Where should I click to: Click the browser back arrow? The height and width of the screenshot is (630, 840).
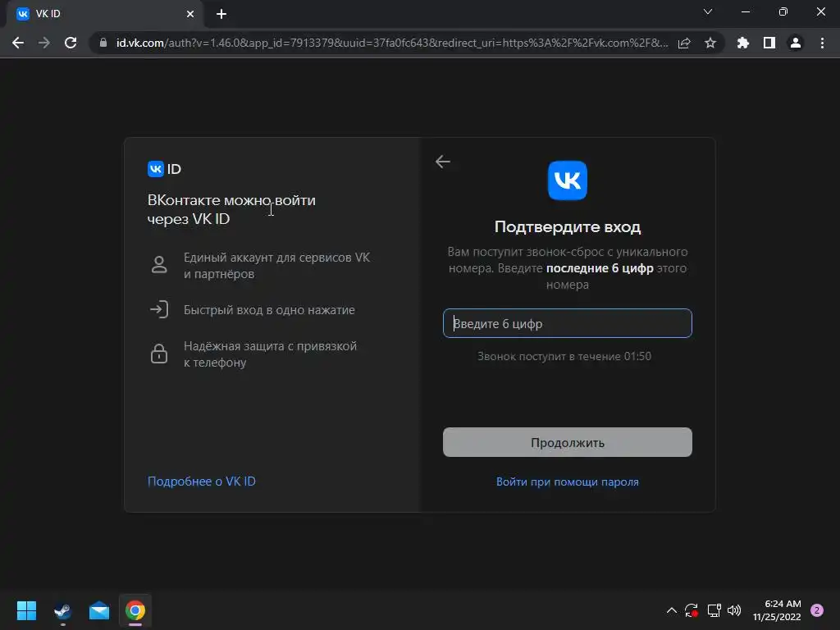pos(18,43)
